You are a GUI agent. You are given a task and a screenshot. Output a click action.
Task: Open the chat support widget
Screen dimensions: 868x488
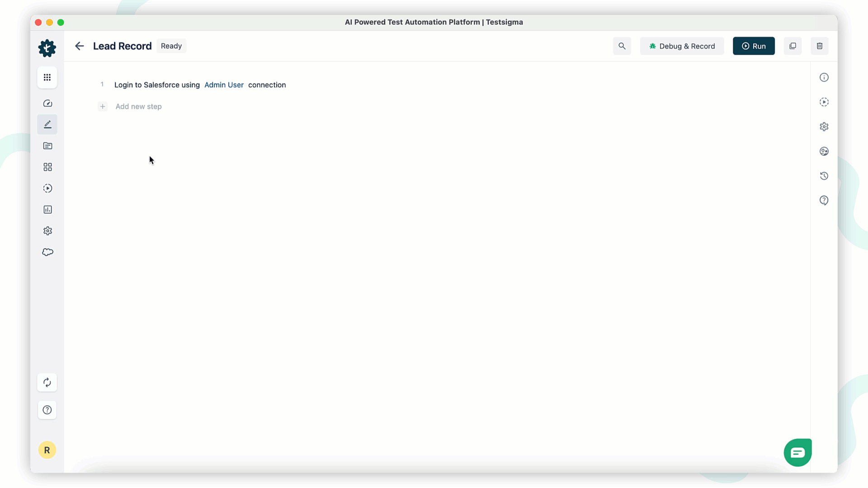[798, 452]
